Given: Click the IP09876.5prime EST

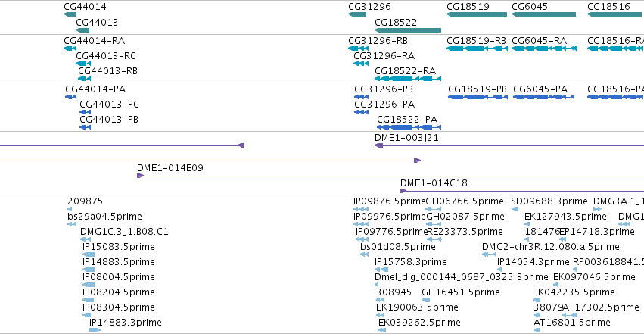Looking at the screenshot, I should (361, 209).
